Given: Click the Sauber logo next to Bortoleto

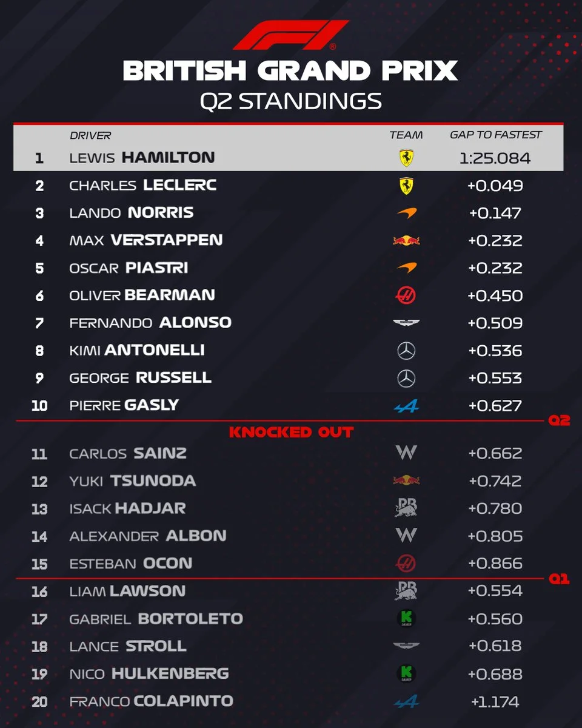Looking at the screenshot, I should [x=406, y=618].
